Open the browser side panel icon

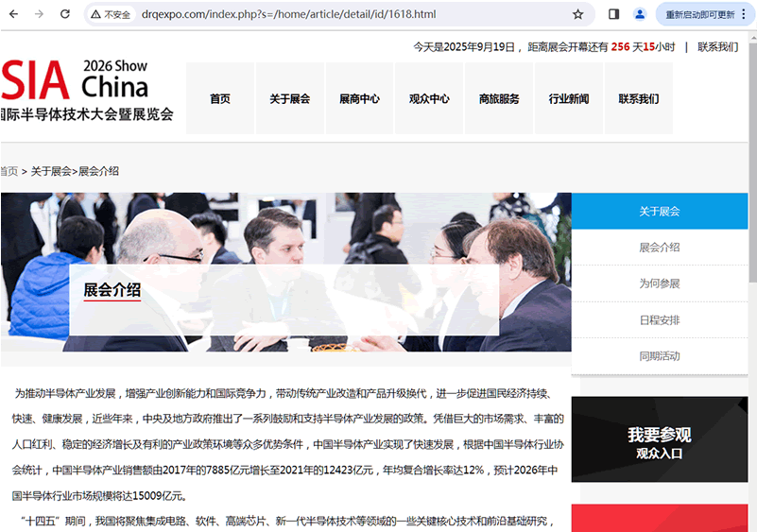(613, 14)
